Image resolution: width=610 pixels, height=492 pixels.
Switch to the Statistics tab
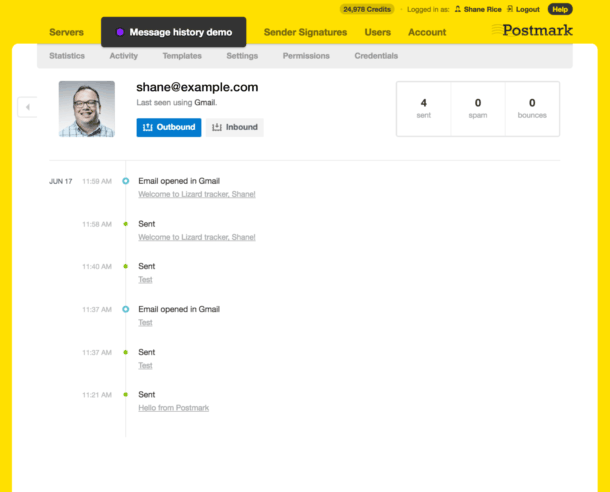click(x=67, y=56)
